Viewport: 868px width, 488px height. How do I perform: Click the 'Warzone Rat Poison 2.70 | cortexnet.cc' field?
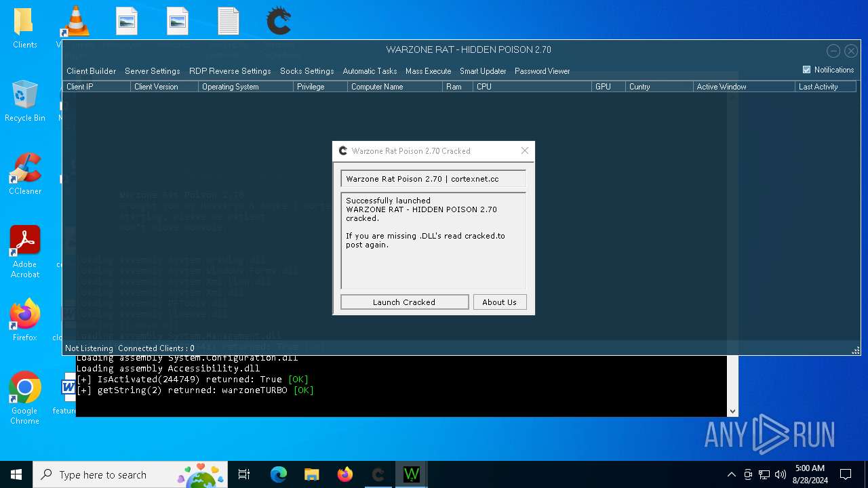click(x=433, y=179)
